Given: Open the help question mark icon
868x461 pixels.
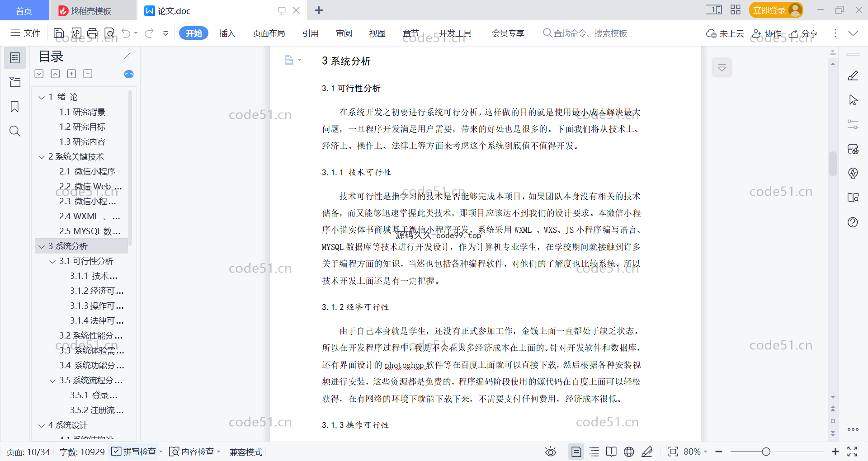Looking at the screenshot, I should coord(853,222).
